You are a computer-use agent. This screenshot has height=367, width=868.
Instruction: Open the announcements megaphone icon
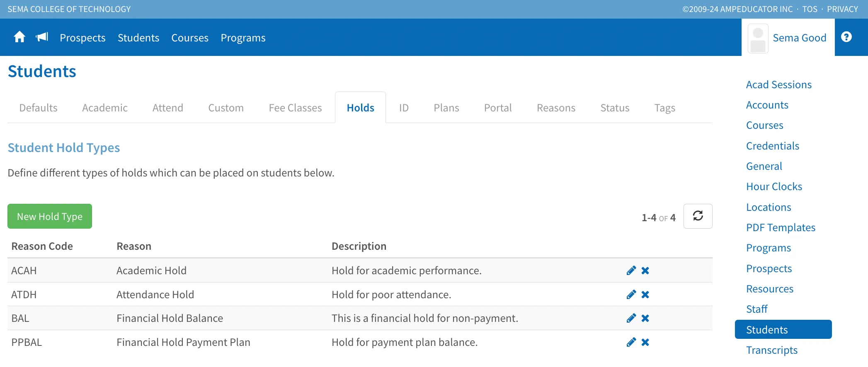(x=42, y=37)
